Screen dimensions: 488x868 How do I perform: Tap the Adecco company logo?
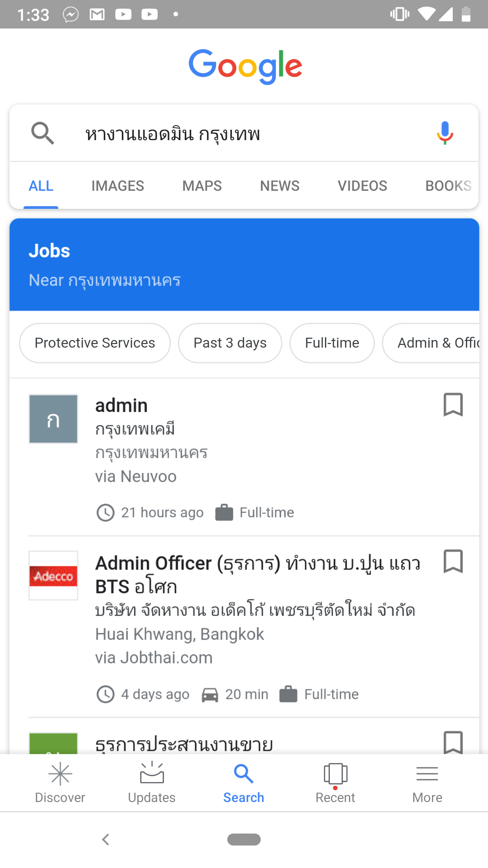pyautogui.click(x=53, y=576)
